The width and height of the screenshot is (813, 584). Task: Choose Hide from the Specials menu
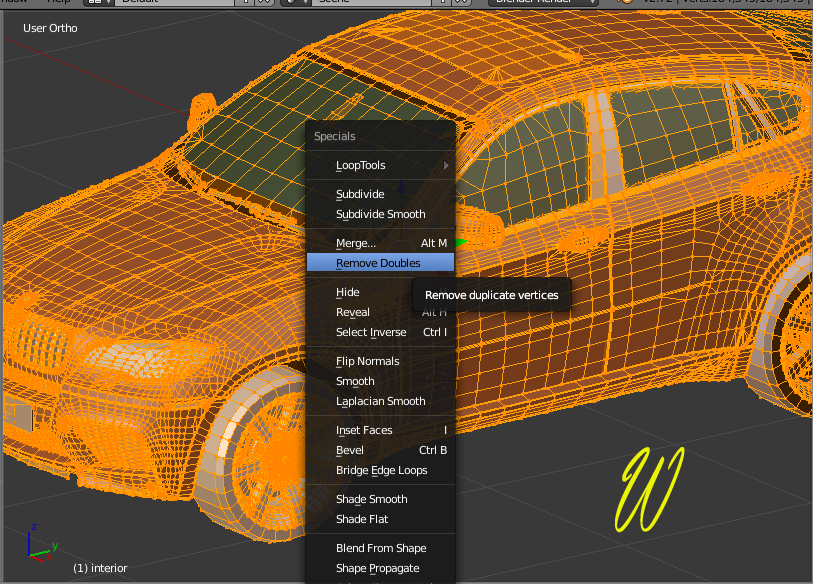tap(380, 293)
